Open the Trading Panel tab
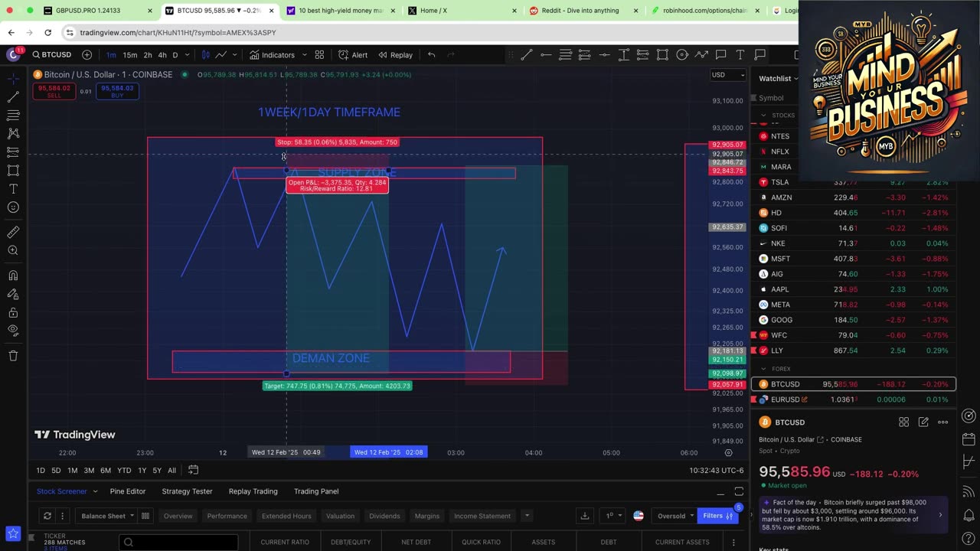980x551 pixels. coord(316,491)
